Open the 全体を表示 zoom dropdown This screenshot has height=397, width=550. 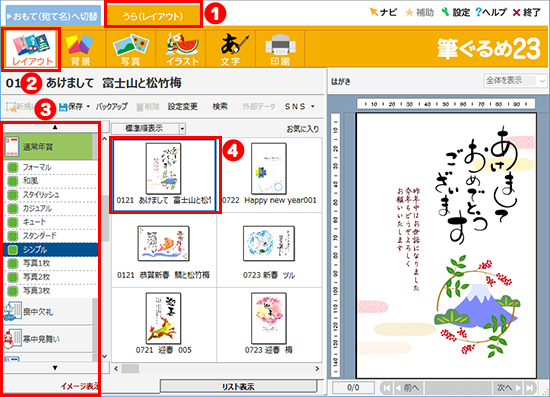click(515, 81)
